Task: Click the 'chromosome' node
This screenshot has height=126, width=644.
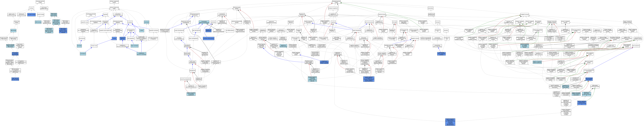Action: click(82, 38)
